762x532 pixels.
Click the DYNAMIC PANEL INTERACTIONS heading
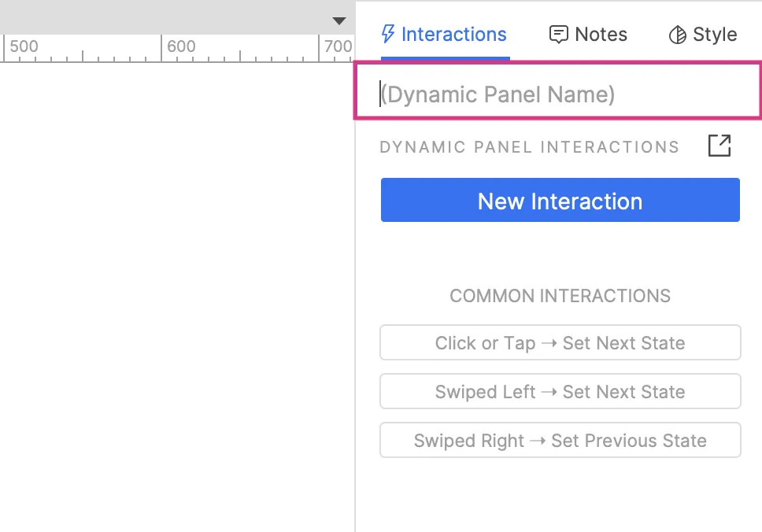[x=529, y=147]
